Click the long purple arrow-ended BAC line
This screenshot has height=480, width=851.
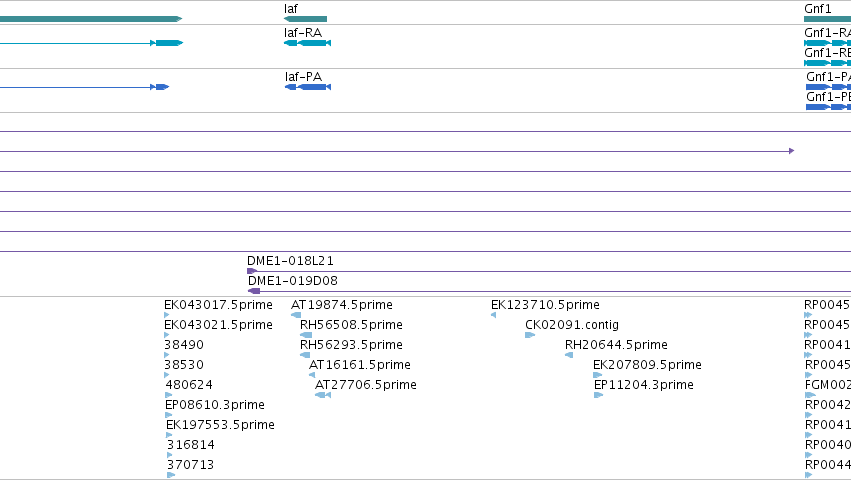coord(397,151)
